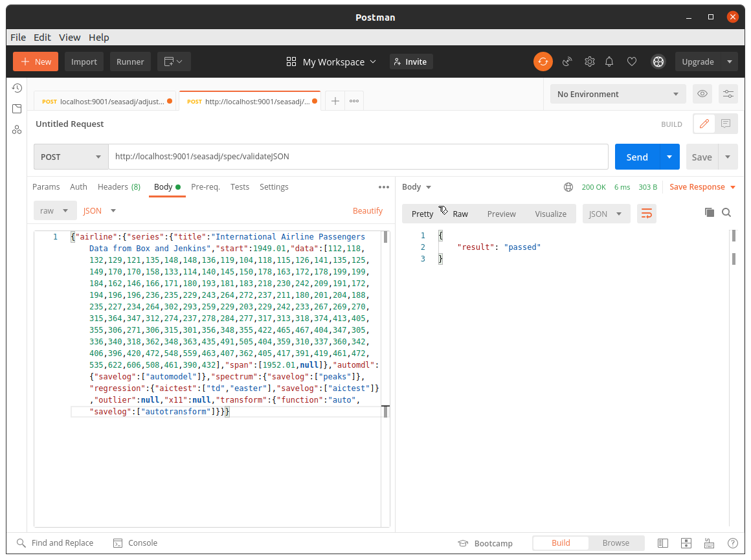The image size is (751, 560).
Task: Select the Preview response view
Action: (x=502, y=214)
